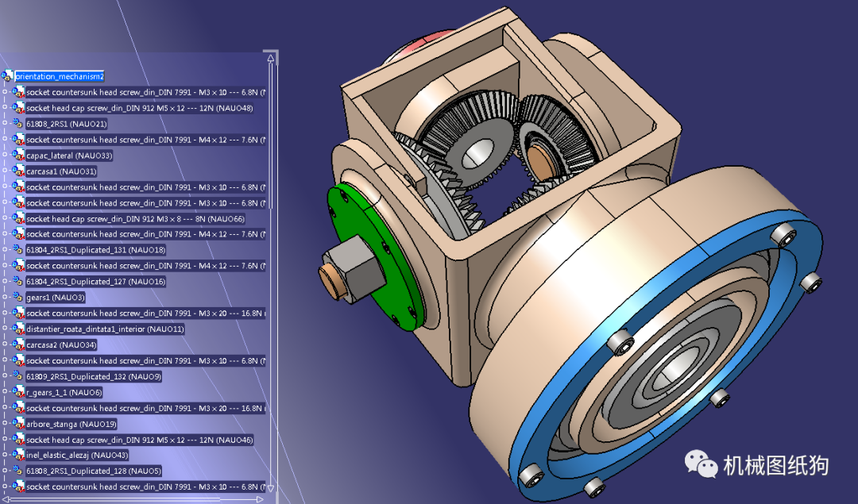Select the capac_lateral (NAUO33) label
The width and height of the screenshot is (858, 504).
[69, 156]
